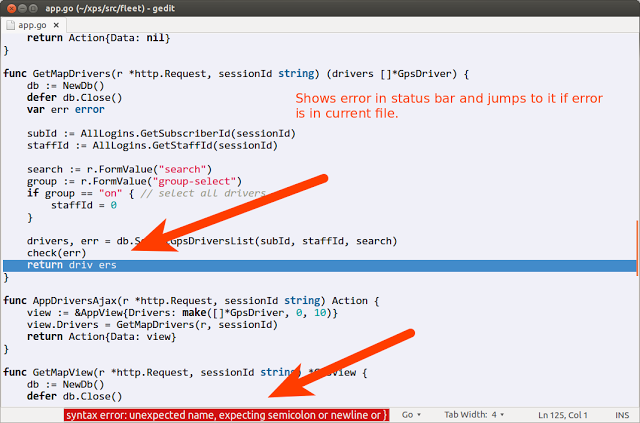Click the 'return Action{Data: nil}' line
Viewport: 640px width, 423px height.
(x=98, y=38)
